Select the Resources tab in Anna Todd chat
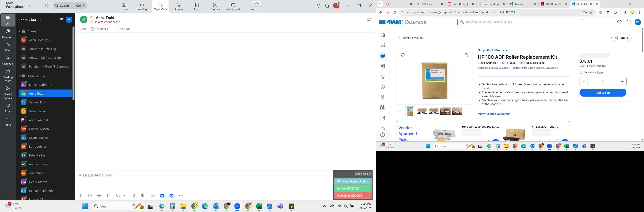The width and height of the screenshot is (644, 212). pos(99,29)
